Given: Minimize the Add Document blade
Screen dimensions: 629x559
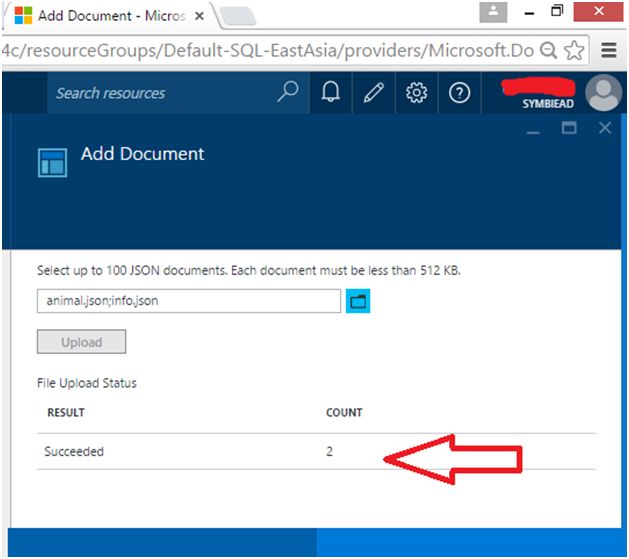Looking at the screenshot, I should (x=533, y=131).
